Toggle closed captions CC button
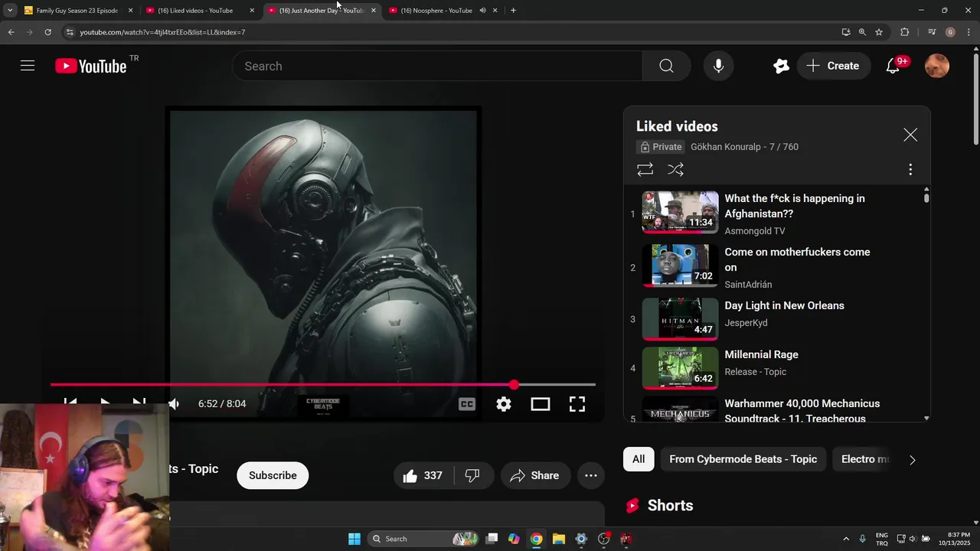This screenshot has width=980, height=551. pyautogui.click(x=467, y=404)
